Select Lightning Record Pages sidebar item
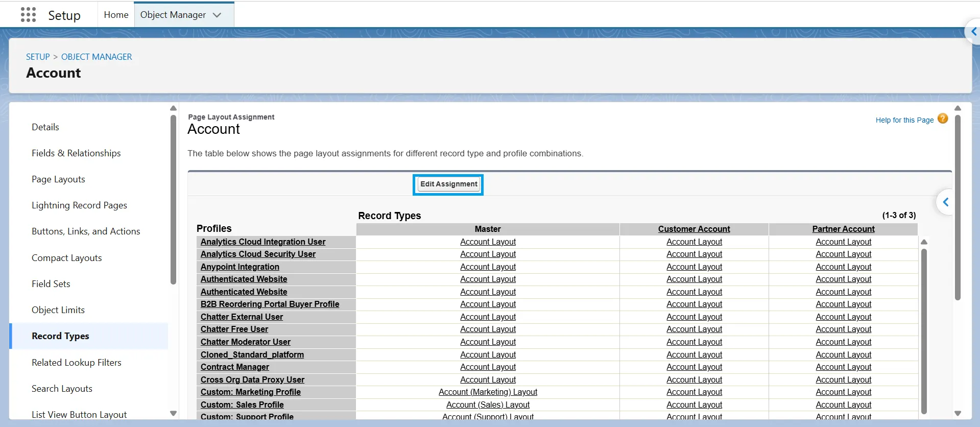 click(79, 205)
